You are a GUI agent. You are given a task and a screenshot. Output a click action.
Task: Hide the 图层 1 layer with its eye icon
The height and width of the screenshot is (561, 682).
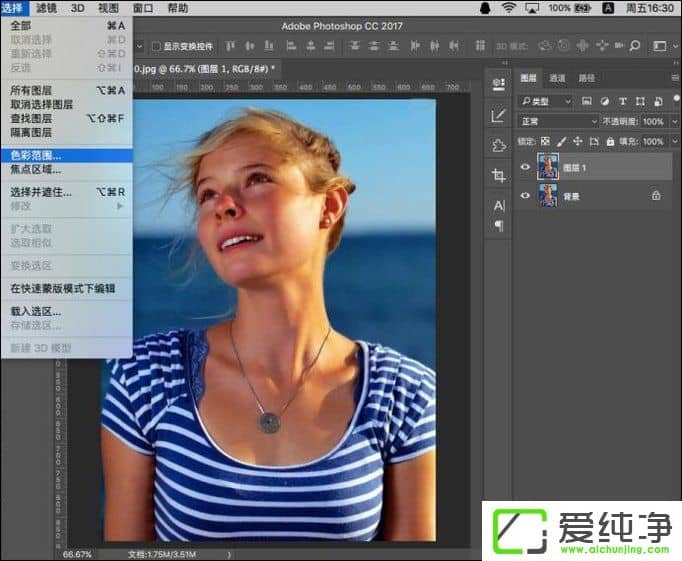[526, 168]
